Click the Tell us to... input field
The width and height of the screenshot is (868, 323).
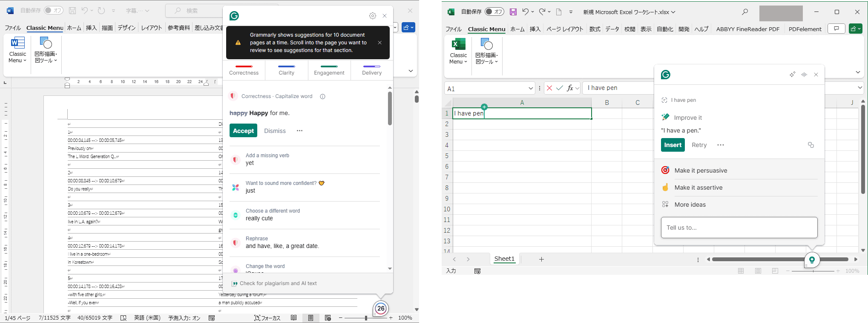[x=739, y=228]
